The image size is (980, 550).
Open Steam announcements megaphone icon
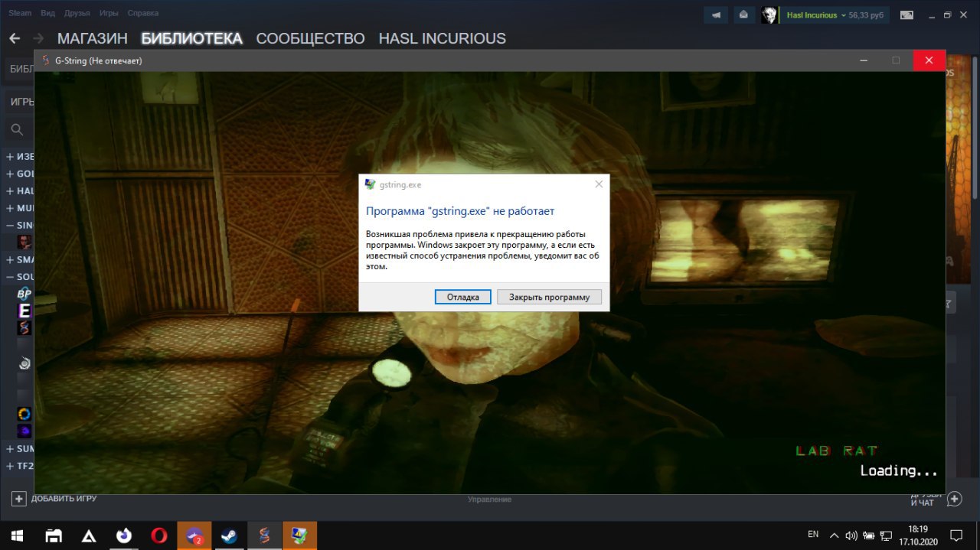pyautogui.click(x=716, y=15)
